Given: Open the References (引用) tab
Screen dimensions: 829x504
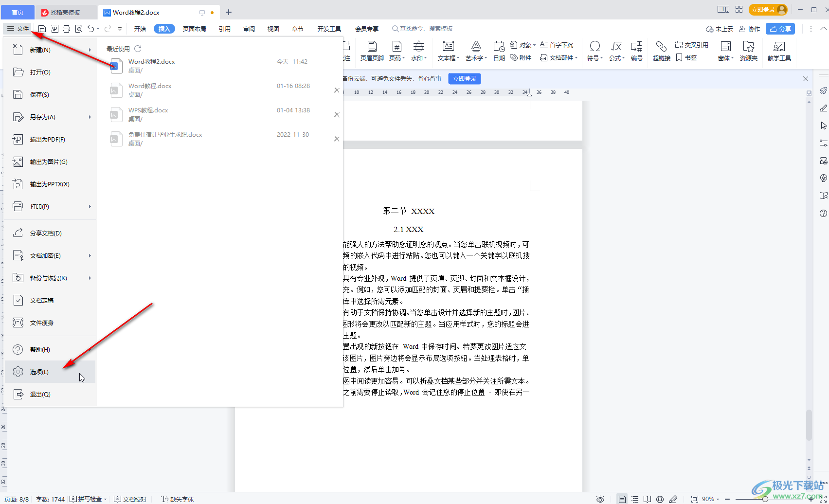Looking at the screenshot, I should coord(224,29).
